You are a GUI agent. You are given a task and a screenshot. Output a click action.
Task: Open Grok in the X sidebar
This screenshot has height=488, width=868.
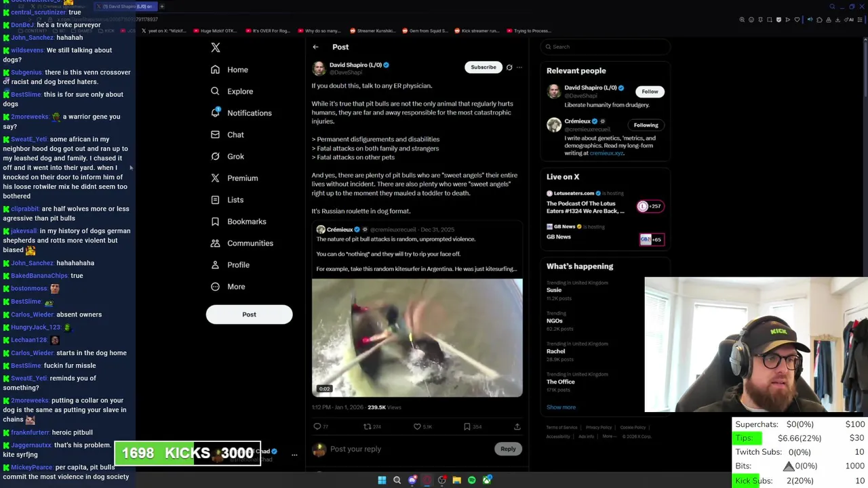pyautogui.click(x=227, y=157)
